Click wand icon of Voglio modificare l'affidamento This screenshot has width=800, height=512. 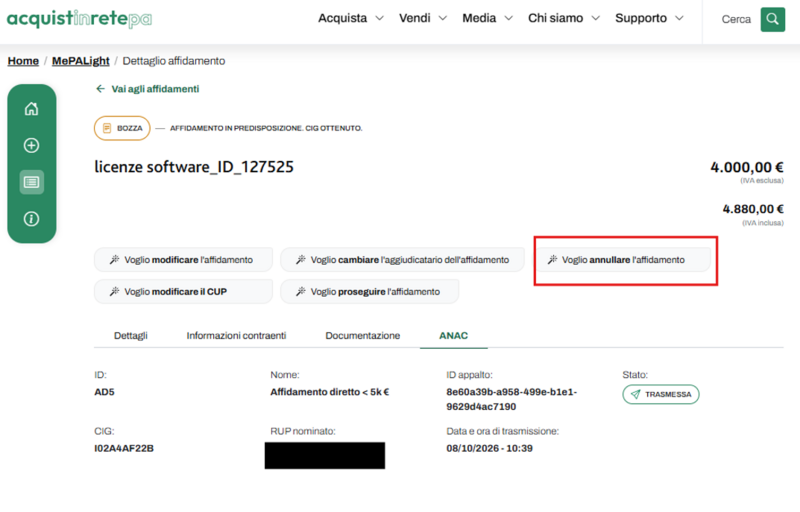click(x=114, y=260)
